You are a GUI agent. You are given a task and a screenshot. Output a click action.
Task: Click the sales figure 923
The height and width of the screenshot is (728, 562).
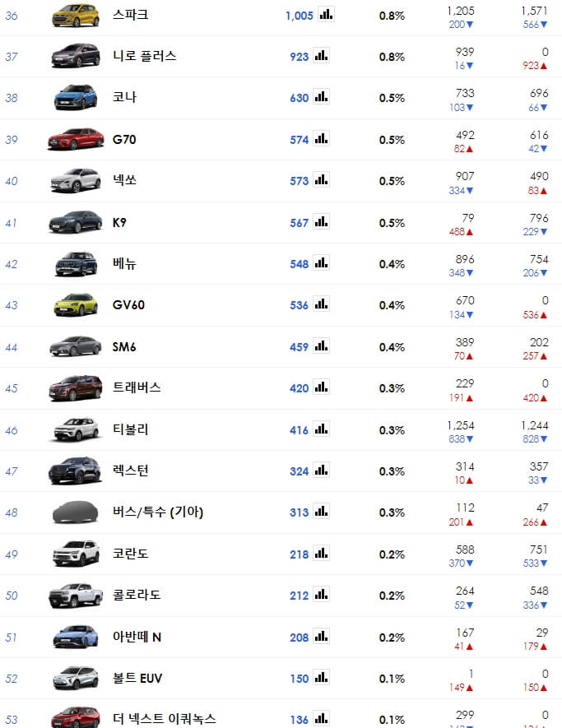[300, 57]
